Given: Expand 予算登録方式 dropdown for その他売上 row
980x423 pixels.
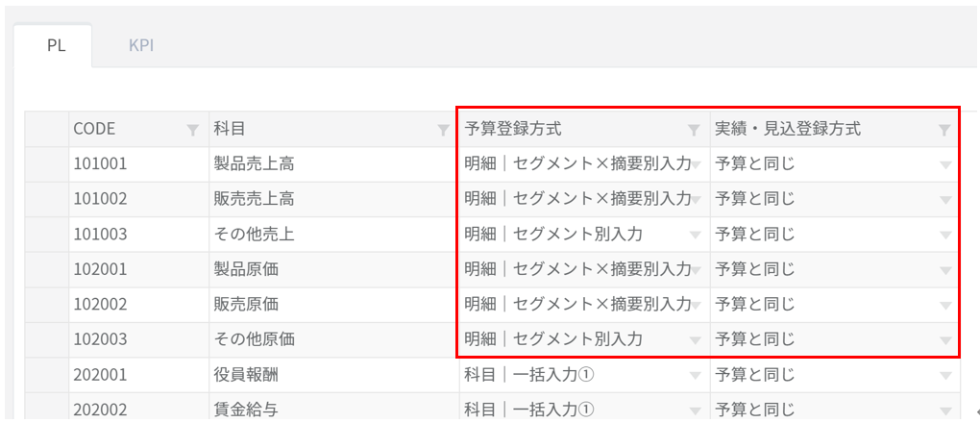Looking at the screenshot, I should 696,235.
